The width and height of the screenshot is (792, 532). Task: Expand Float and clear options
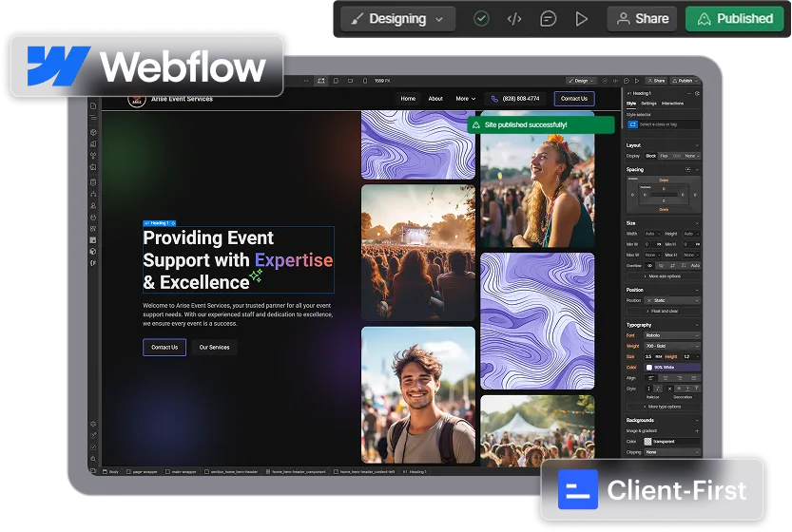coord(664,312)
